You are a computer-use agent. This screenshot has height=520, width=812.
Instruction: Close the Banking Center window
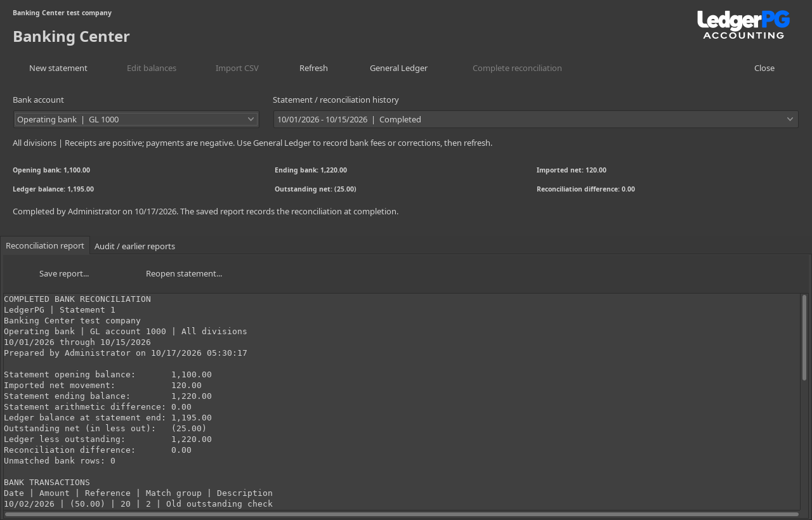pyautogui.click(x=764, y=68)
